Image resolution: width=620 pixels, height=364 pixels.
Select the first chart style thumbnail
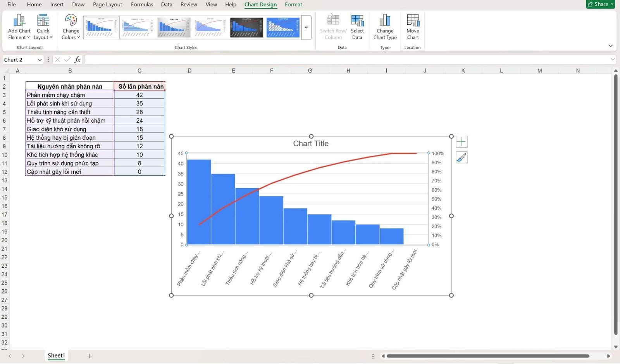point(101,27)
